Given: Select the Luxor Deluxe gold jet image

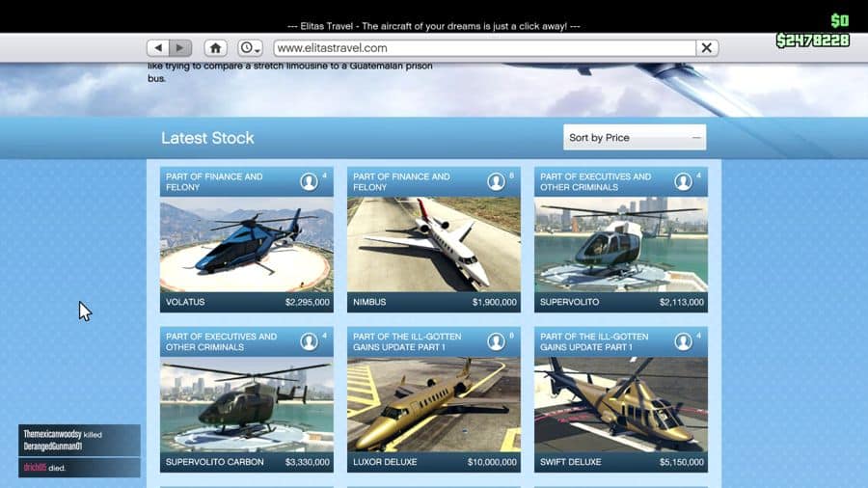Looking at the screenshot, I should (x=433, y=404).
